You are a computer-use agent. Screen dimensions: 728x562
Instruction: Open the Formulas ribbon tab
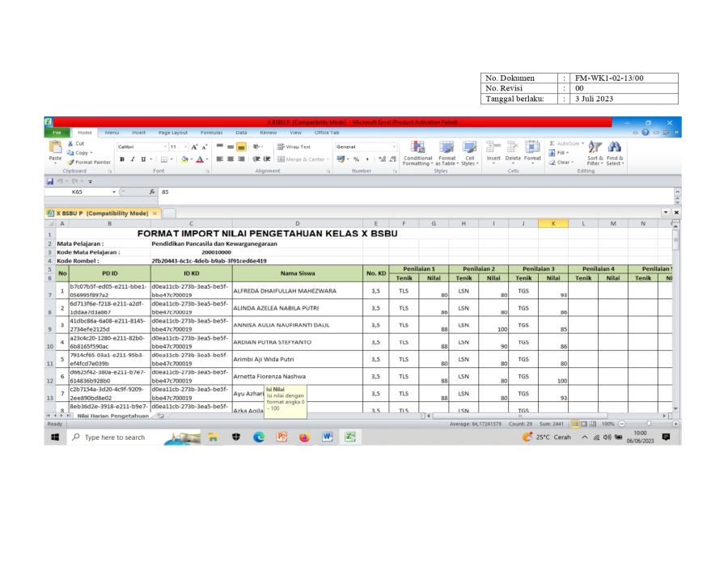click(211, 133)
